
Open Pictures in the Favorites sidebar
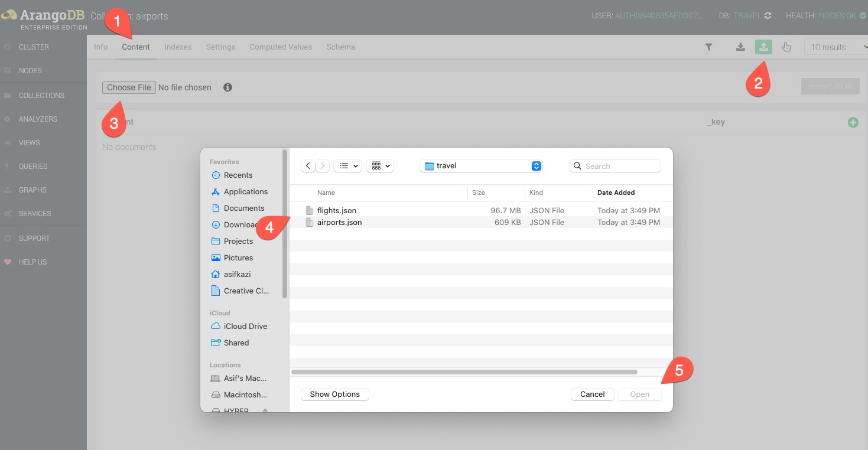pyautogui.click(x=238, y=257)
